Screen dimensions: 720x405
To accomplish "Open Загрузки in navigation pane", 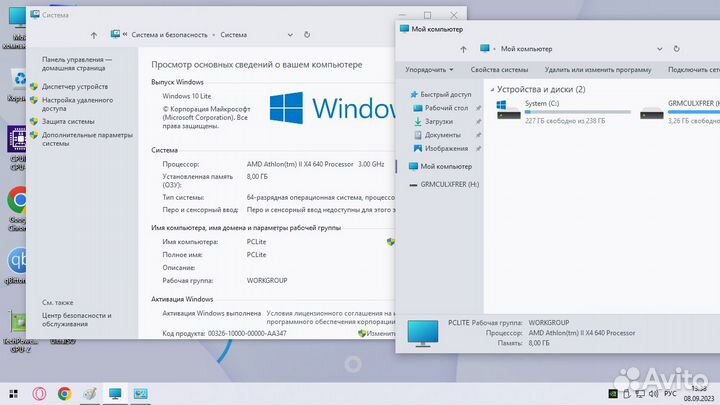I will pyautogui.click(x=439, y=121).
